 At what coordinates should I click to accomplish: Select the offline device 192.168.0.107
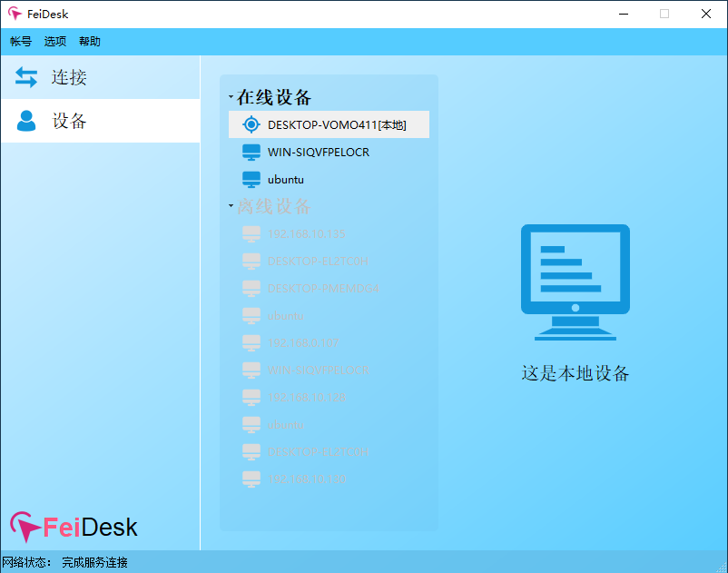pyautogui.click(x=329, y=342)
